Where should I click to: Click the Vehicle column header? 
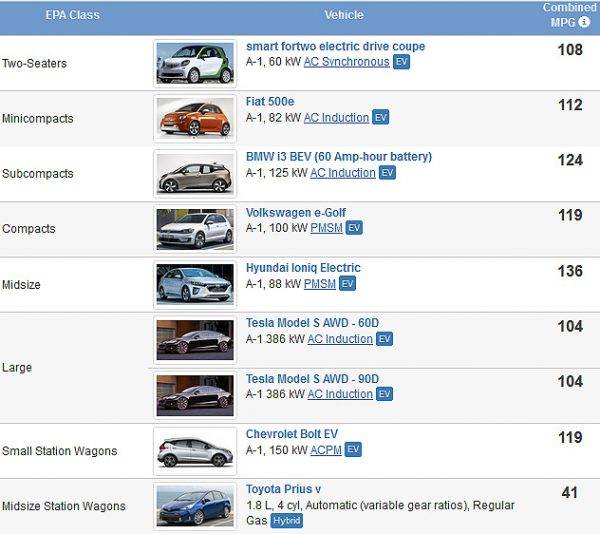pyautogui.click(x=344, y=15)
